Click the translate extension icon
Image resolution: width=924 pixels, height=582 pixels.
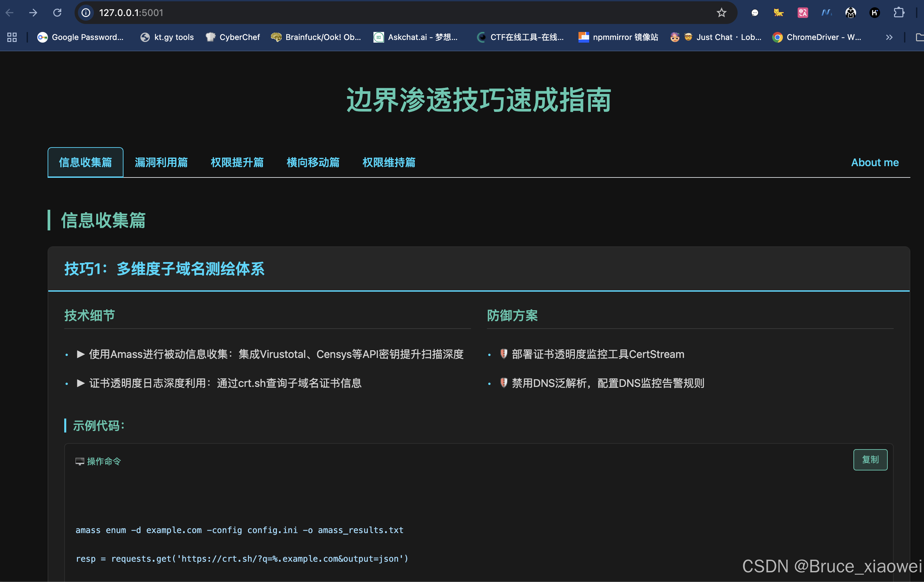click(x=803, y=13)
